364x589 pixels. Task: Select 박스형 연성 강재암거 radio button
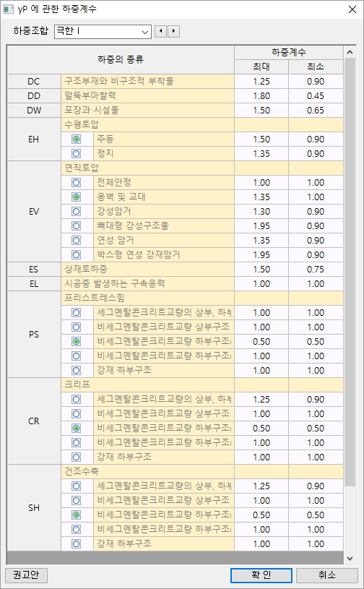click(x=77, y=254)
